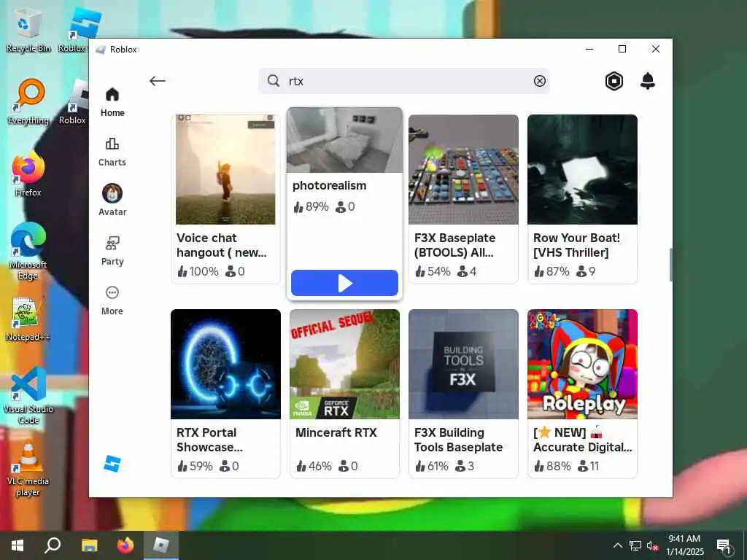Click the search magnifier icon

point(273,80)
